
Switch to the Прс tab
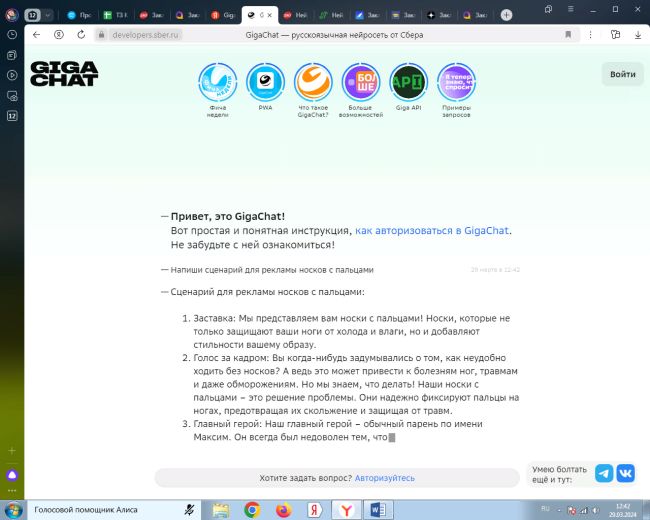click(80, 15)
